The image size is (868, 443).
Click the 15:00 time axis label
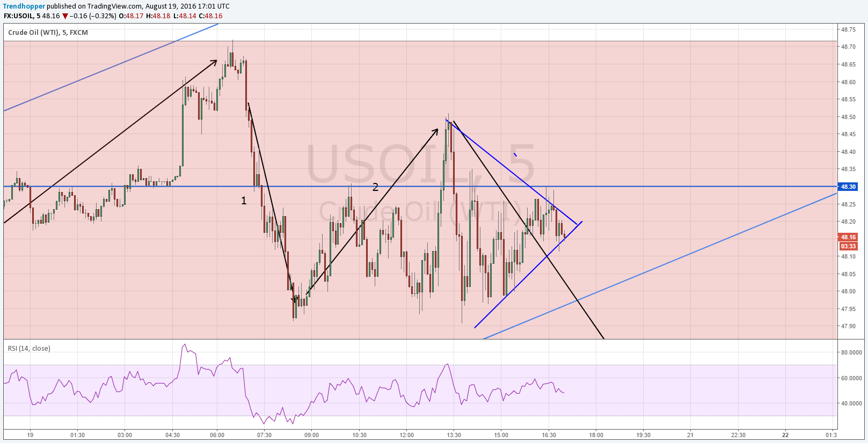501,435
